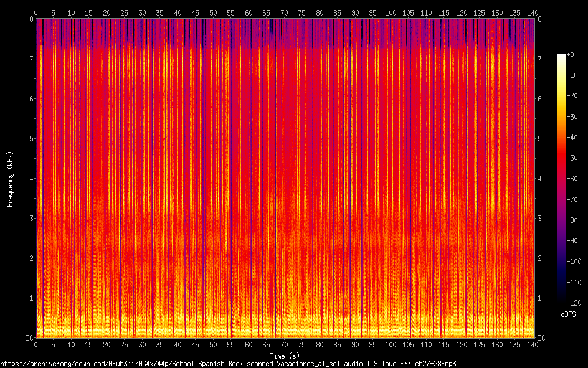Image resolution: width=588 pixels, height=368 pixels.
Task: Click the archive.org URL at the bottom
Action: coord(228,363)
